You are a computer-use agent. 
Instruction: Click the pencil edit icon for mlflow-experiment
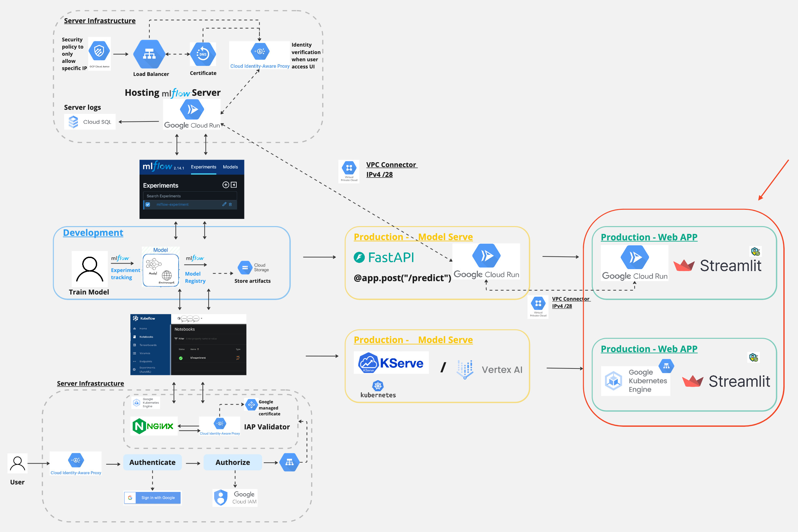[224, 204]
